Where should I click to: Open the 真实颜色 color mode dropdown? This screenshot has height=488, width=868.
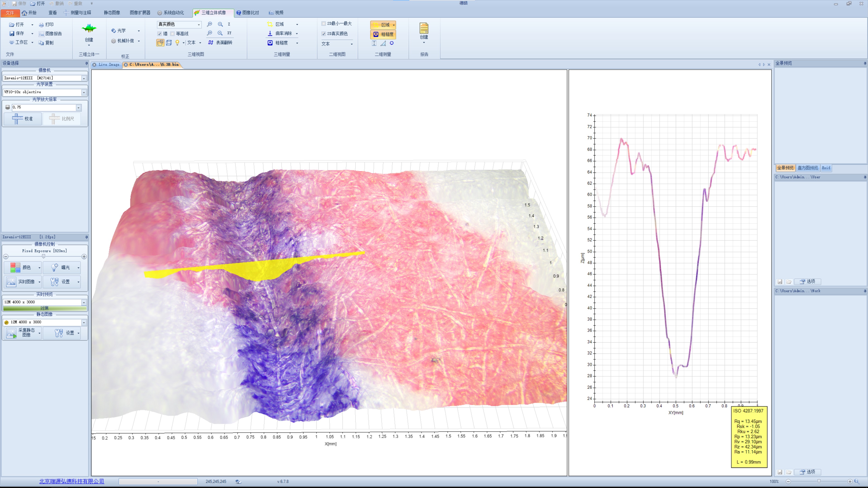(198, 24)
